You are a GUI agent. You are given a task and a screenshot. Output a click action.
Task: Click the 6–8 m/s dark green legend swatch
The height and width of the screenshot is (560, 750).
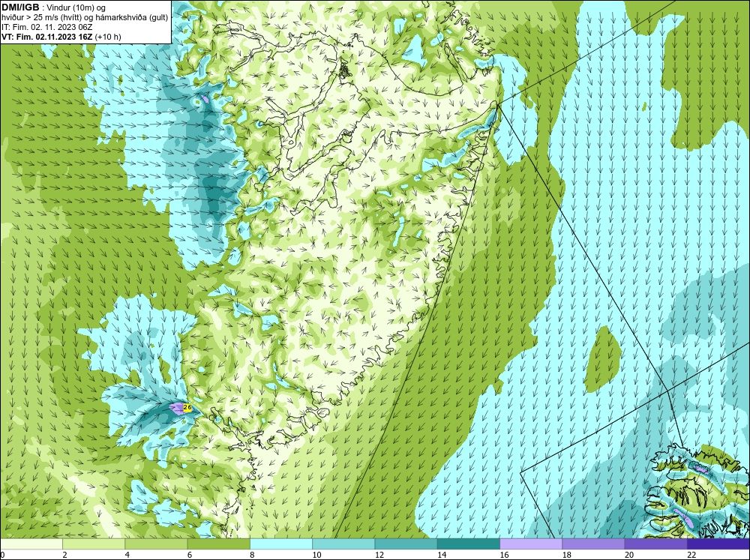218,544
